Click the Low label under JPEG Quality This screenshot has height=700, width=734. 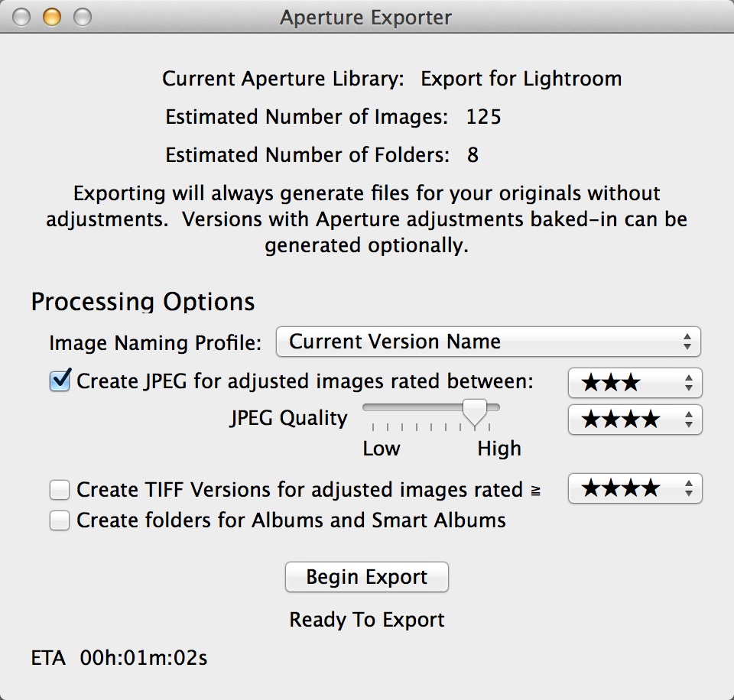[382, 449]
